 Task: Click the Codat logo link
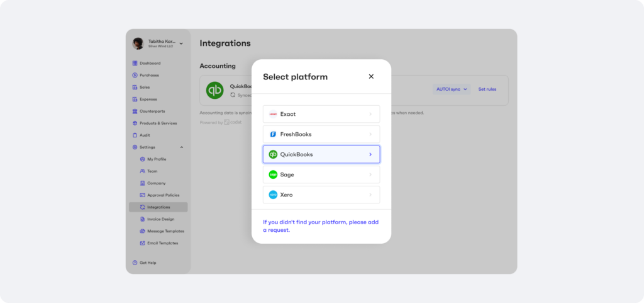233,122
